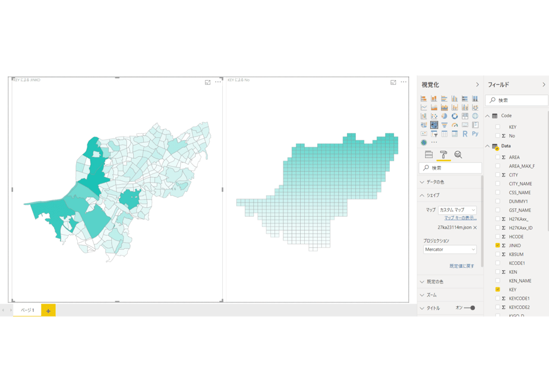Open more options on the No map visual

403,82
